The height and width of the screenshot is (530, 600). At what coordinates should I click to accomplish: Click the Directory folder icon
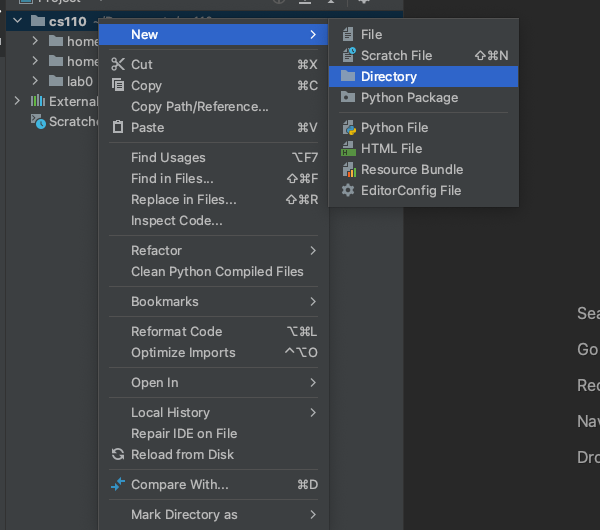[x=348, y=76]
